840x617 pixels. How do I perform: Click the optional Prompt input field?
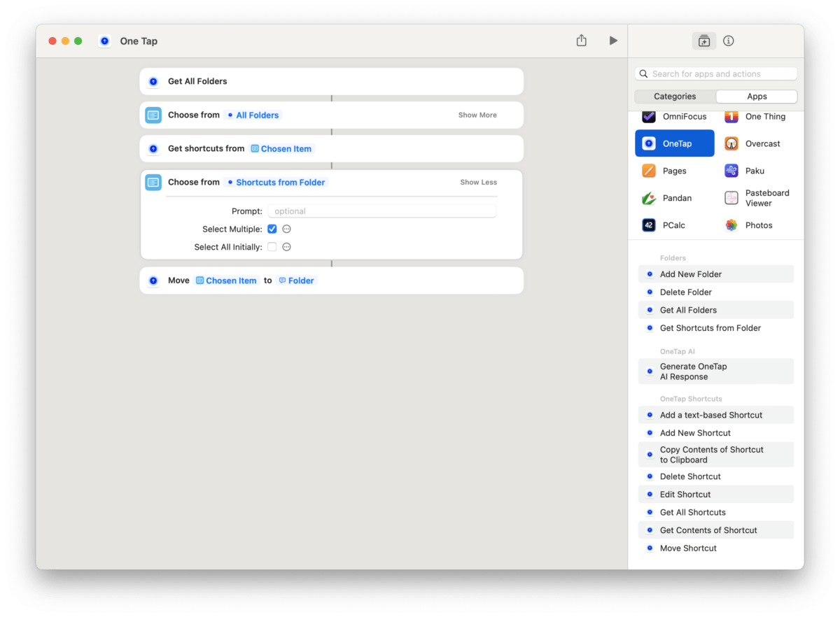point(381,211)
